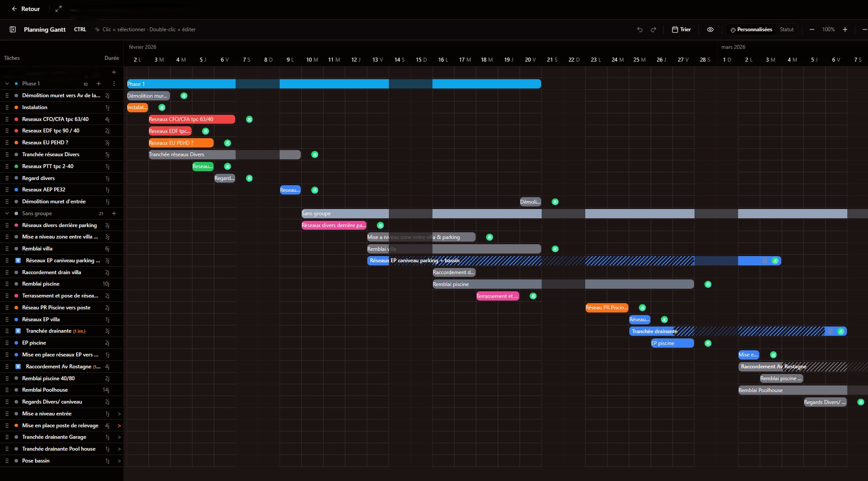Collapse the Sans groupe section
Image resolution: width=868 pixels, height=481 pixels.
click(x=7, y=213)
